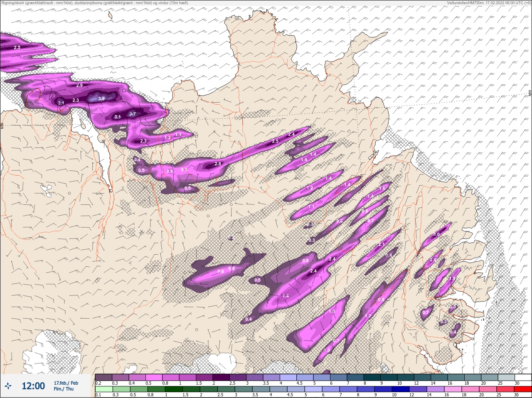
Task: Click the 2.9 precipitation value on map
Action: click(80, 85)
